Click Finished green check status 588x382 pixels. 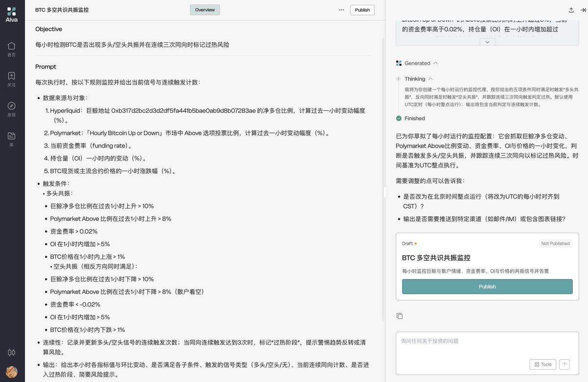click(411, 118)
